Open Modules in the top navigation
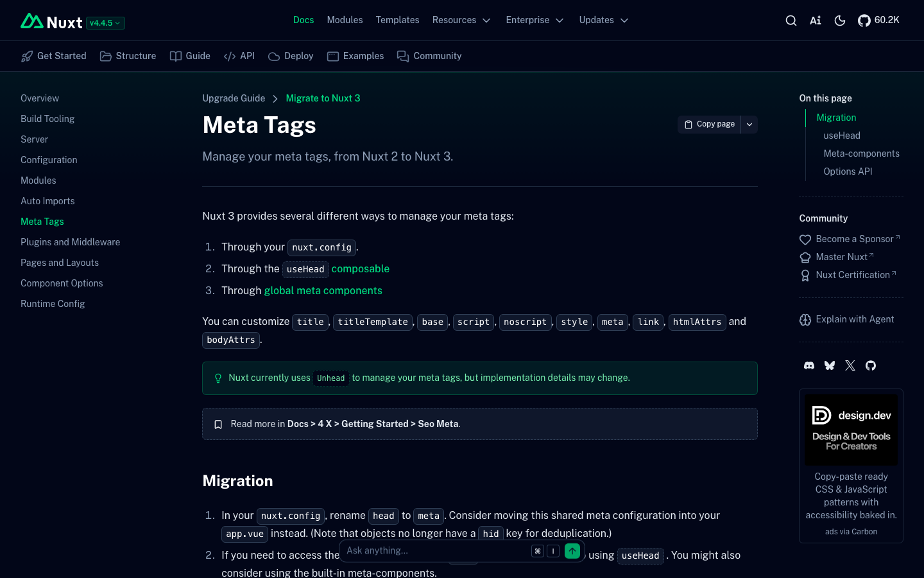924x578 pixels. pyautogui.click(x=345, y=20)
